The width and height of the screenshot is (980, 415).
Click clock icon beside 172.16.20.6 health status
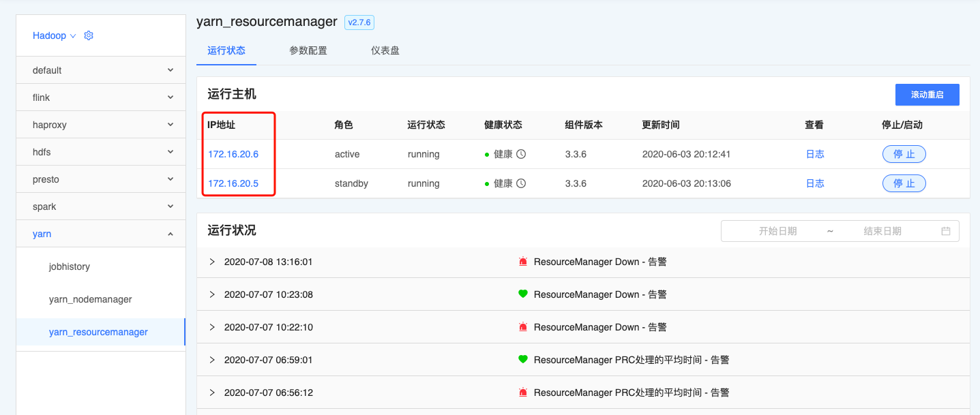click(x=521, y=154)
